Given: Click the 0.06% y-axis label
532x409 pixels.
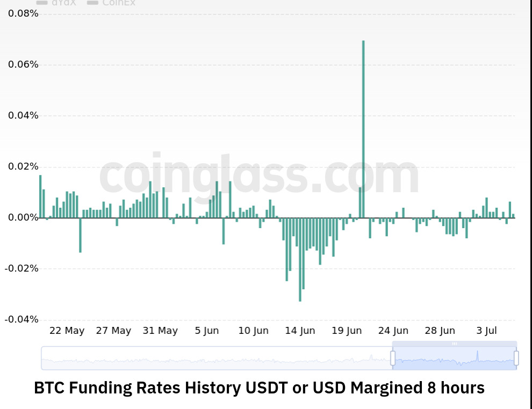Looking at the screenshot, I should click(x=23, y=65).
